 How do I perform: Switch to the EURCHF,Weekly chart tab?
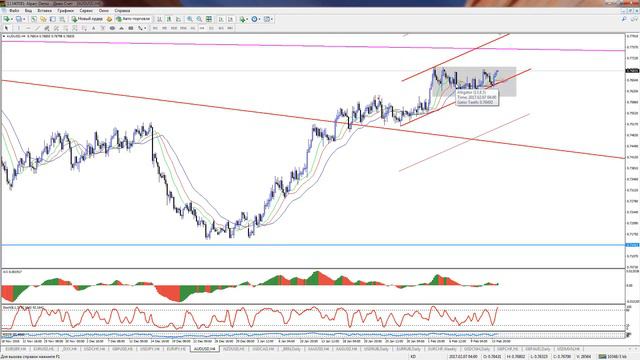[x=442, y=349]
